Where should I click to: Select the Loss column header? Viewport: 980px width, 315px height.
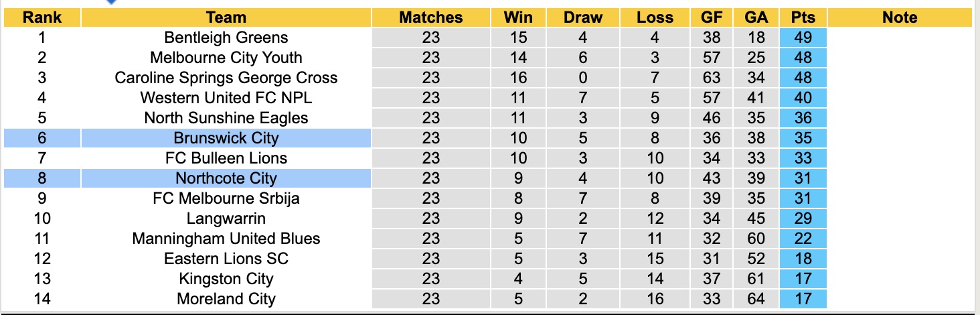655,17
